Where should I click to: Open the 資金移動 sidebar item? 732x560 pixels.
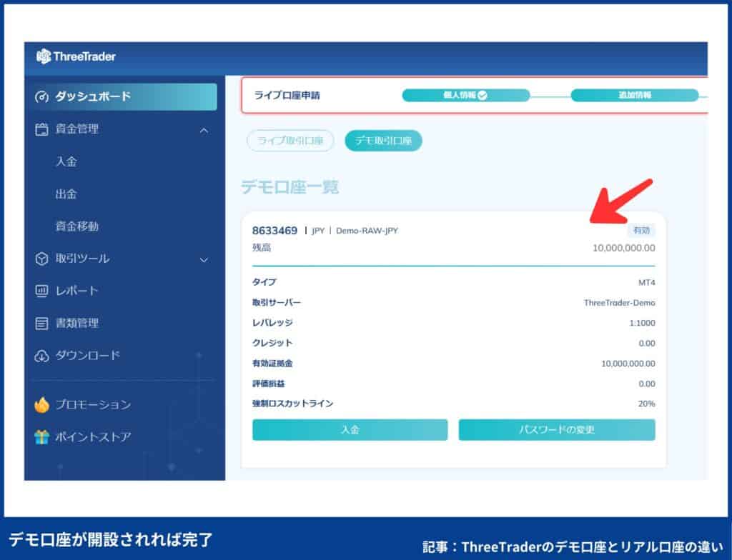click(77, 226)
